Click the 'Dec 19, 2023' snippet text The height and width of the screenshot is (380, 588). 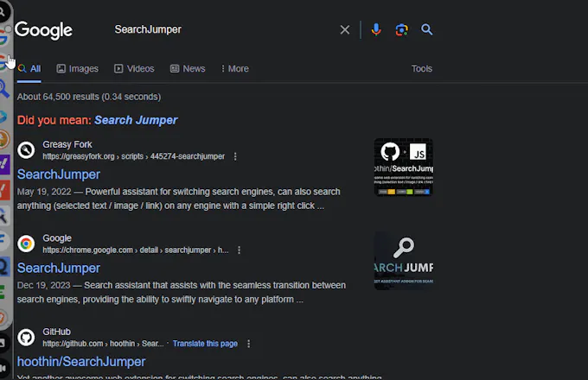(44, 285)
